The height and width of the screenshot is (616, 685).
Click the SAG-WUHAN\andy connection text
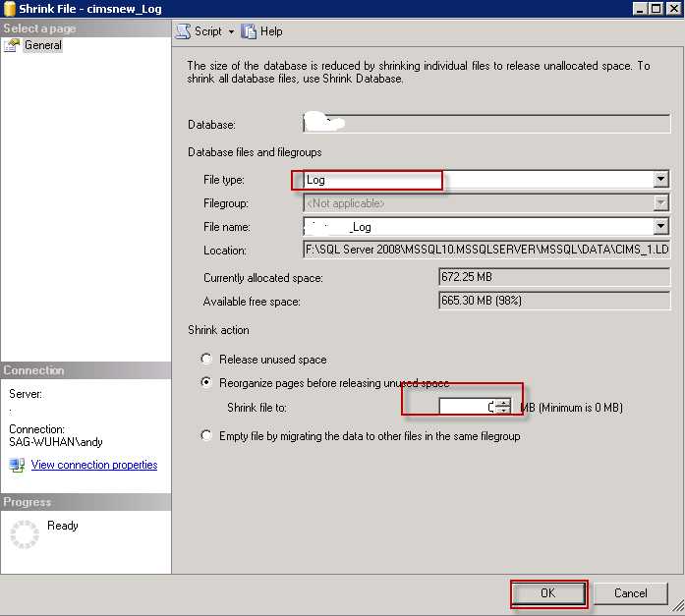point(56,442)
